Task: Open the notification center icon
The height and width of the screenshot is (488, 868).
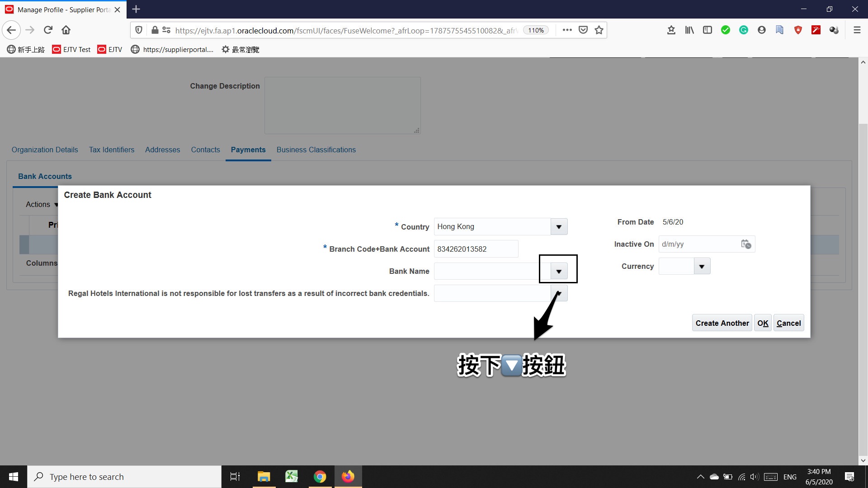Action: 849,477
